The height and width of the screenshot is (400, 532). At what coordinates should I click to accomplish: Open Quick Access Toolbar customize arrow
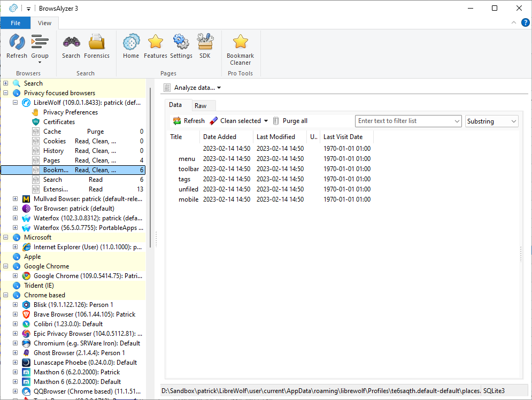pos(28,9)
